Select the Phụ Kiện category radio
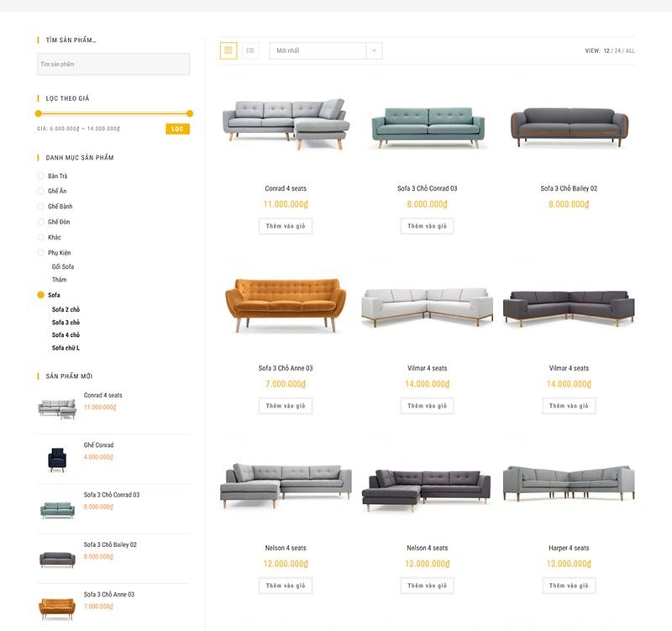672x631 pixels. coord(41,252)
